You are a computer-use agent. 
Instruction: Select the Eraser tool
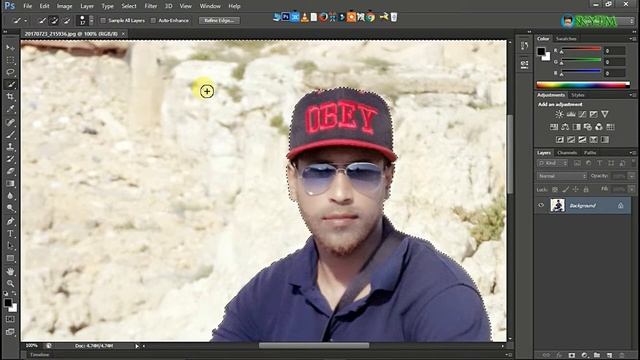tap(10, 171)
